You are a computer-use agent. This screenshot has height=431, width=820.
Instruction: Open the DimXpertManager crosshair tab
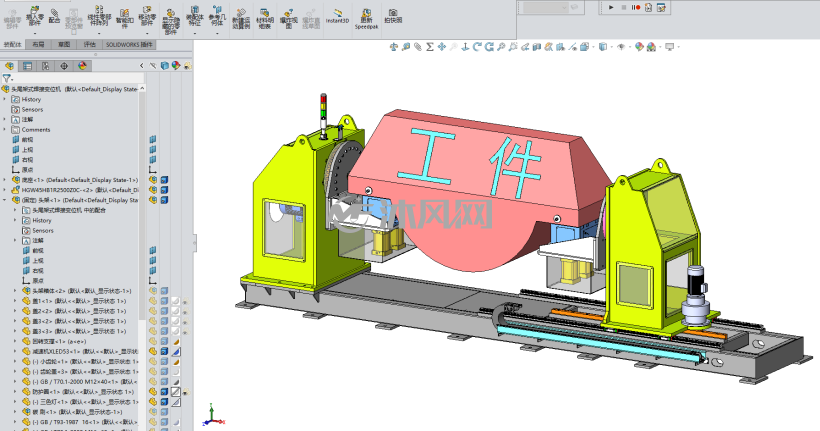point(64,66)
